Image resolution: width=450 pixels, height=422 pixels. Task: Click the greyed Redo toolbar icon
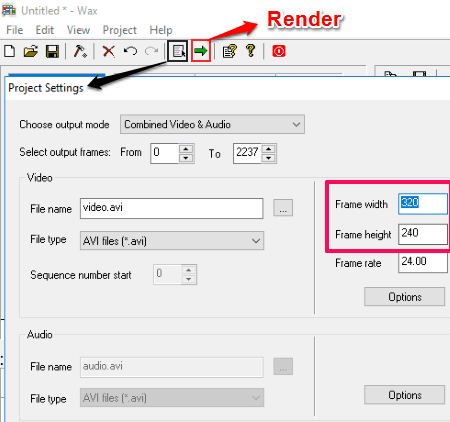[152, 51]
